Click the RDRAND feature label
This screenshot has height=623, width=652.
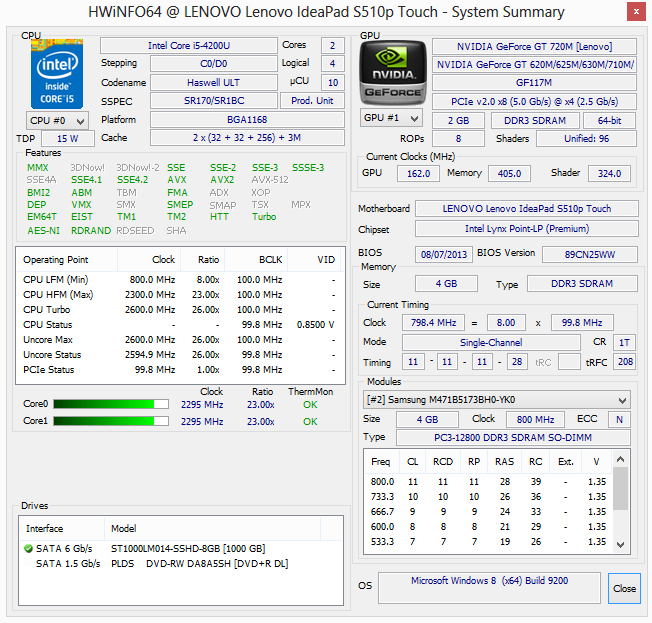pos(91,230)
